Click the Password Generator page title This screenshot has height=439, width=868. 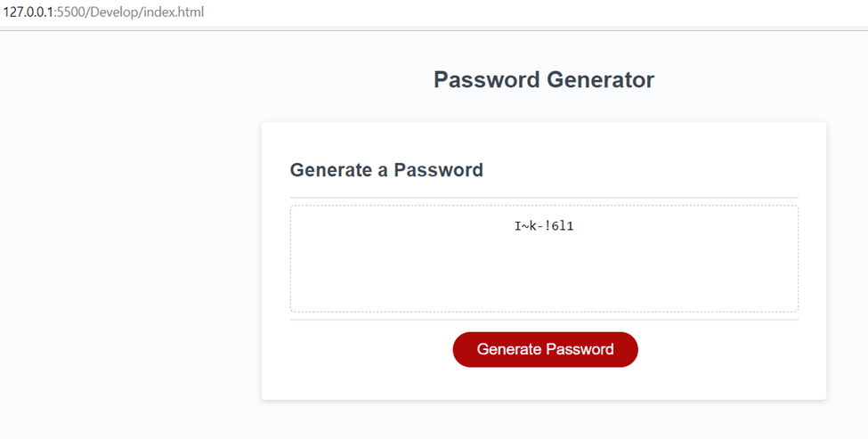coord(544,80)
